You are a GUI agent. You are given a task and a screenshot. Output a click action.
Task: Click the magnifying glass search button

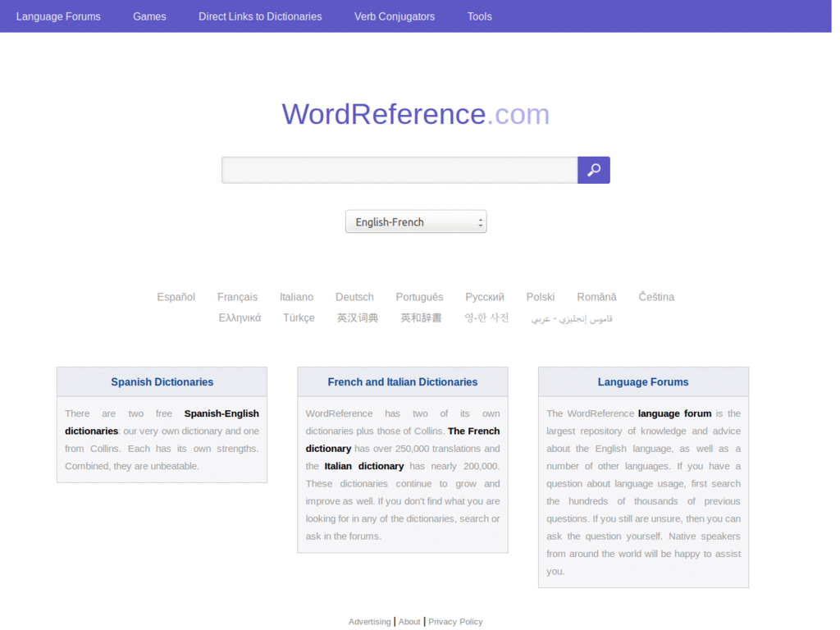(x=594, y=170)
